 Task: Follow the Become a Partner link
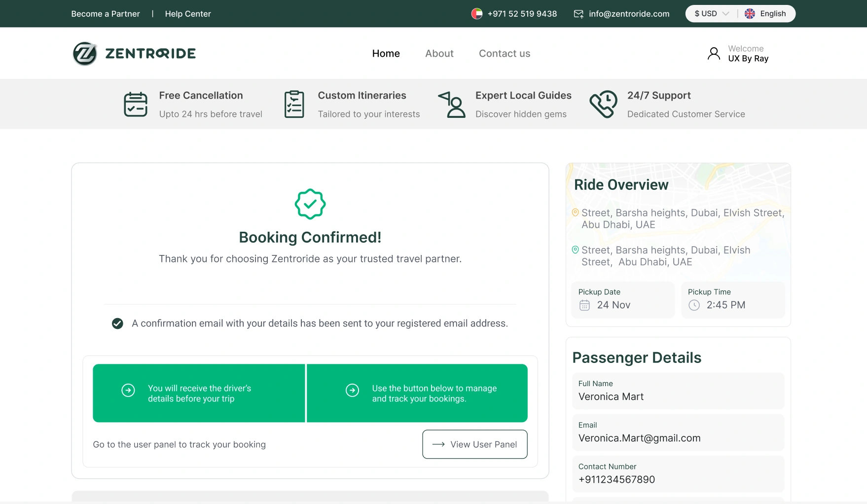(x=106, y=14)
